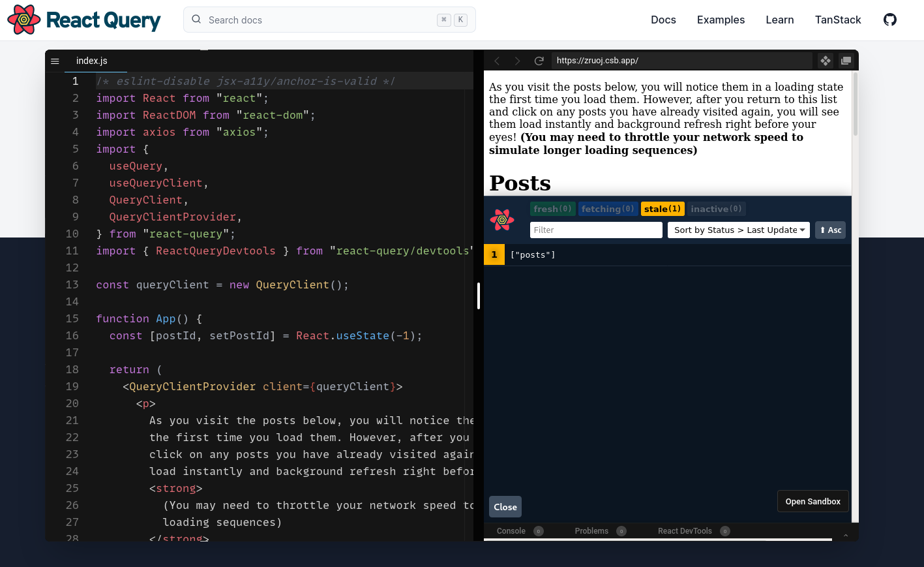The image size is (924, 567).
Task: Open preview in new window icon
Action: 846,61
